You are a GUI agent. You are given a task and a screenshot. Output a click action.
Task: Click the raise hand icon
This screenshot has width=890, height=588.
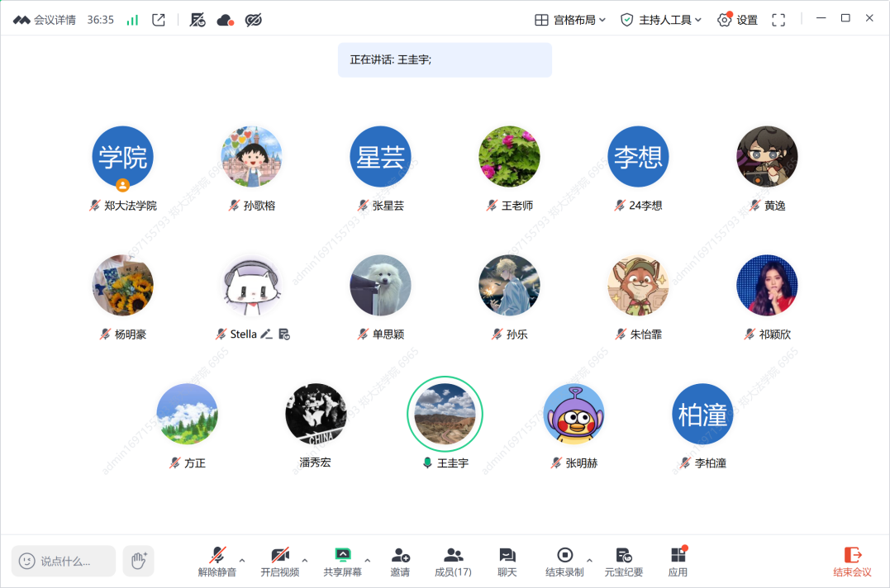point(139,561)
